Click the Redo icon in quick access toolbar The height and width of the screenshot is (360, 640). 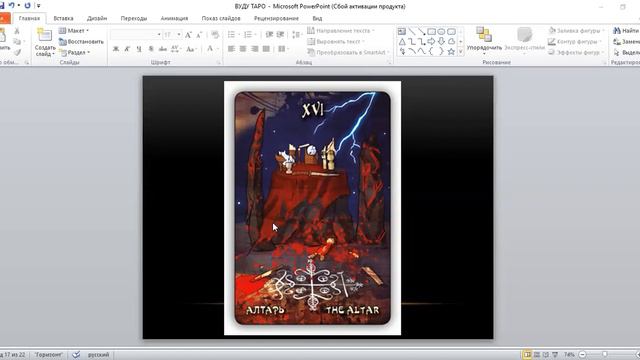(x=27, y=5)
